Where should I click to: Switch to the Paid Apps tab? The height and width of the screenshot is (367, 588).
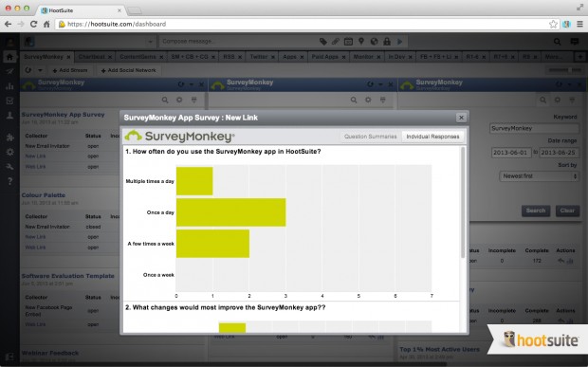(x=324, y=57)
